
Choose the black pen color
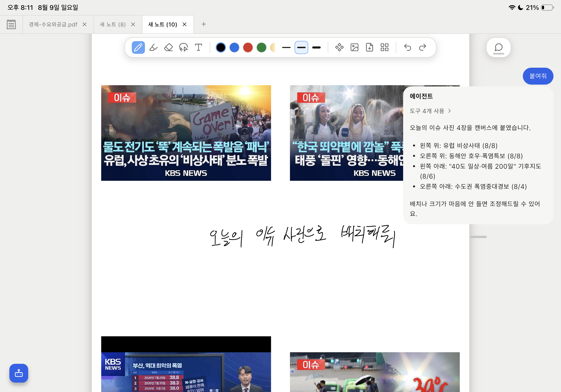(221, 47)
